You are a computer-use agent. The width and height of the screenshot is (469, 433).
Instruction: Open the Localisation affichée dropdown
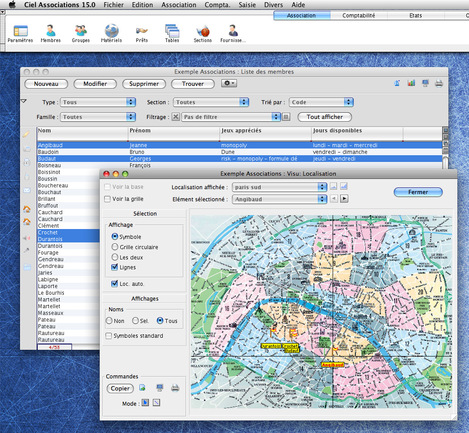coord(279,187)
